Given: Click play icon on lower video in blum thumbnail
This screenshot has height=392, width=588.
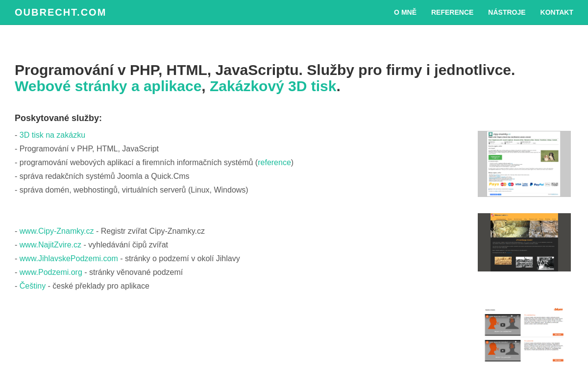Looking at the screenshot, I should pyautogui.click(x=503, y=351).
